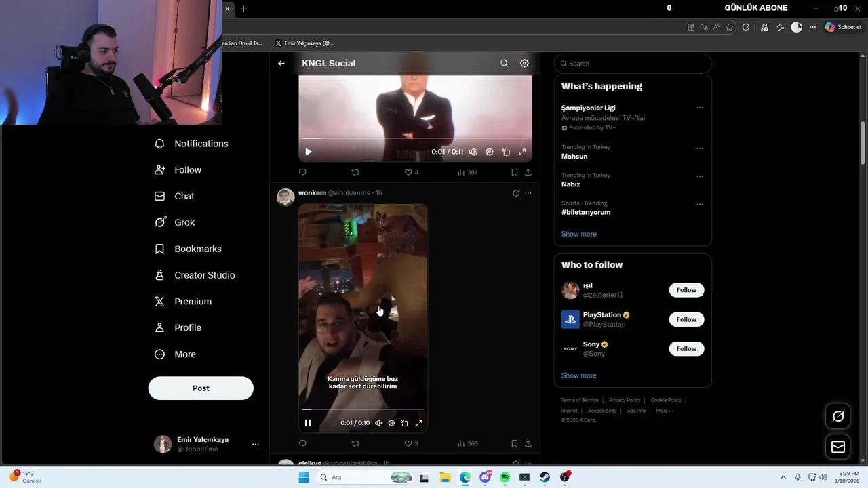Share the wonkam post
The width and height of the screenshot is (868, 488).
pos(528,443)
